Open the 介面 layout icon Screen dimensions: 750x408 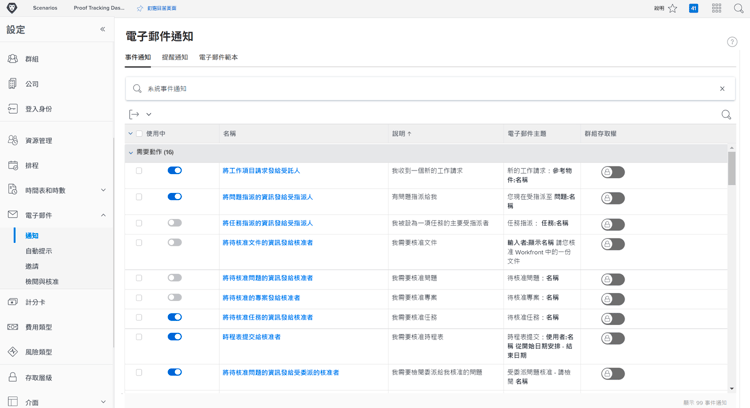(13, 401)
